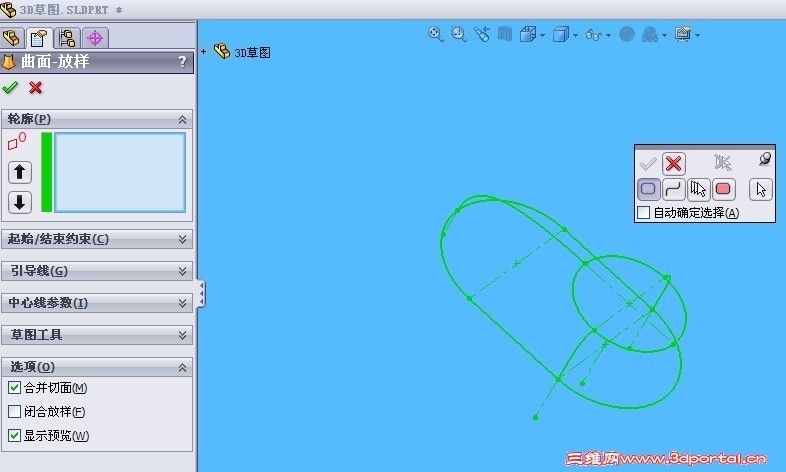
Task: Click the Section View icon
Action: click(x=505, y=34)
